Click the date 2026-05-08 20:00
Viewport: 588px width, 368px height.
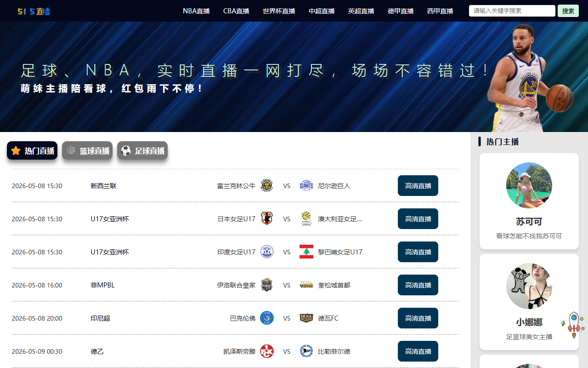37,318
